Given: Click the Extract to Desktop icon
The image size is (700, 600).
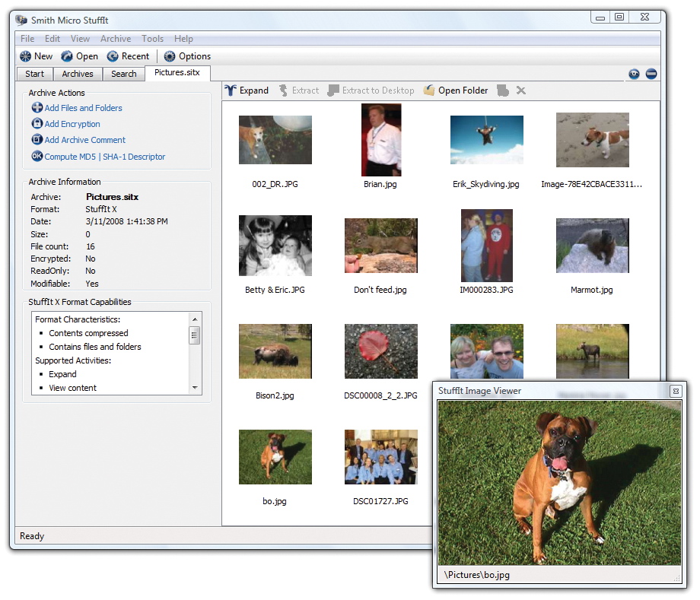Looking at the screenshot, I should click(333, 90).
